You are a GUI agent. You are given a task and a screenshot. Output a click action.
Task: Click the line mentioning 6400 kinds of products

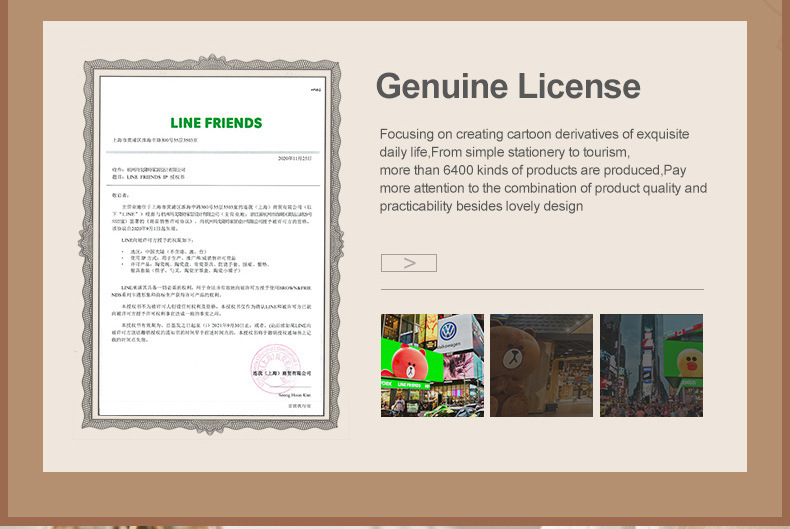click(533, 170)
